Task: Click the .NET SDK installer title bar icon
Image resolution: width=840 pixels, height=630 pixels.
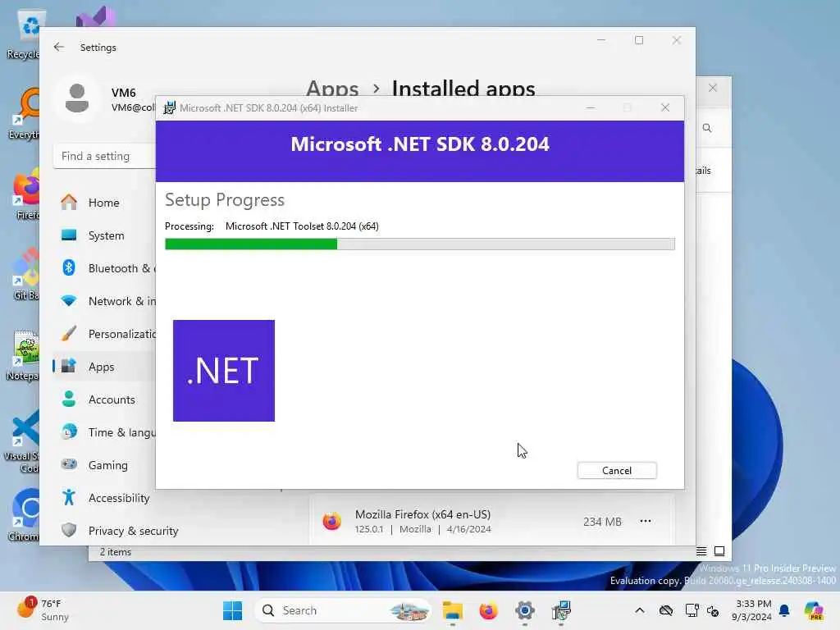Action: click(169, 107)
